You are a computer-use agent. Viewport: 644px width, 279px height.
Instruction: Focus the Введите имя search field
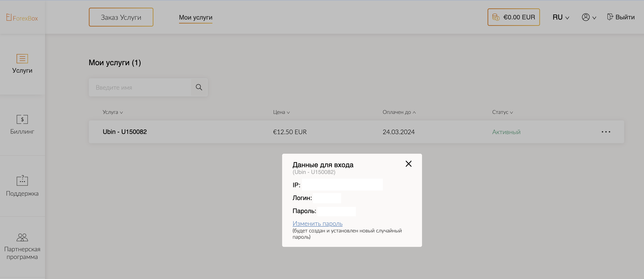[x=140, y=87]
